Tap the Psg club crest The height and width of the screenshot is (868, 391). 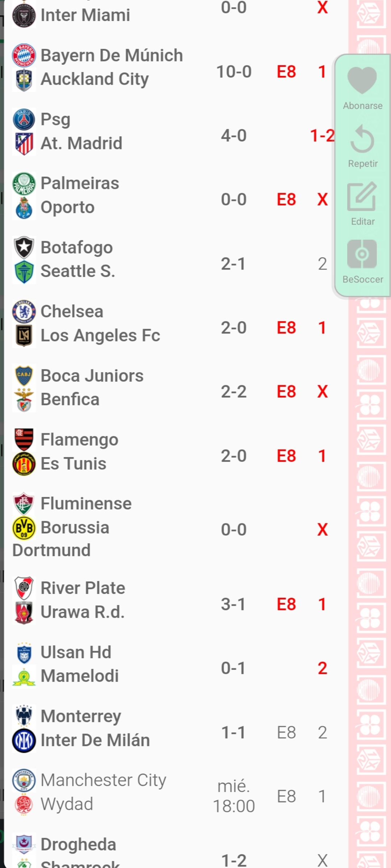point(24,119)
